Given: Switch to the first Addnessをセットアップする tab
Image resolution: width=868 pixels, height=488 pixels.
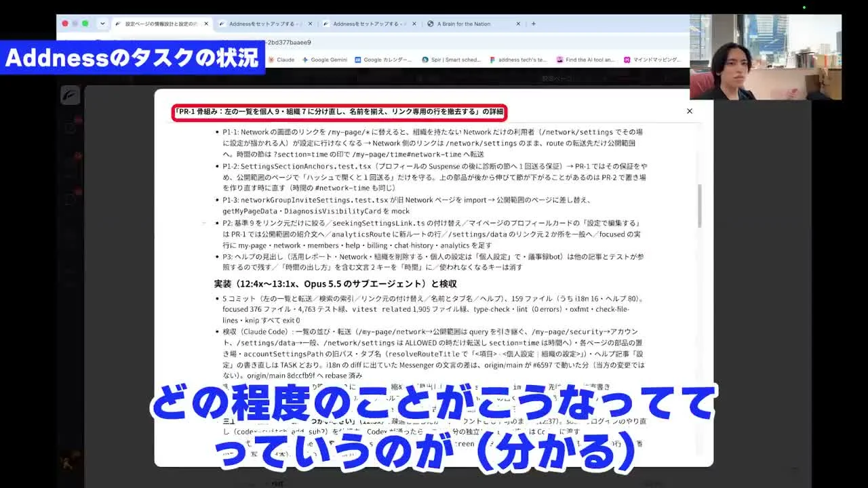Looking at the screenshot, I should (265, 24).
